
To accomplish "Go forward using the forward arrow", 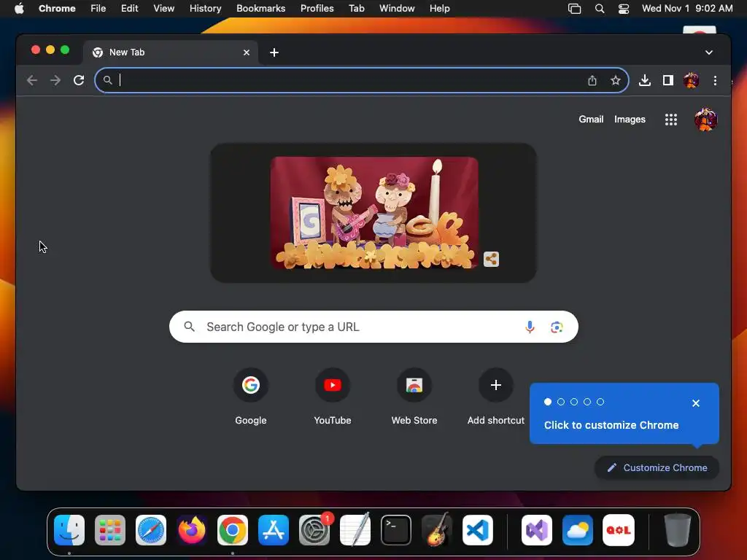I will click(55, 80).
